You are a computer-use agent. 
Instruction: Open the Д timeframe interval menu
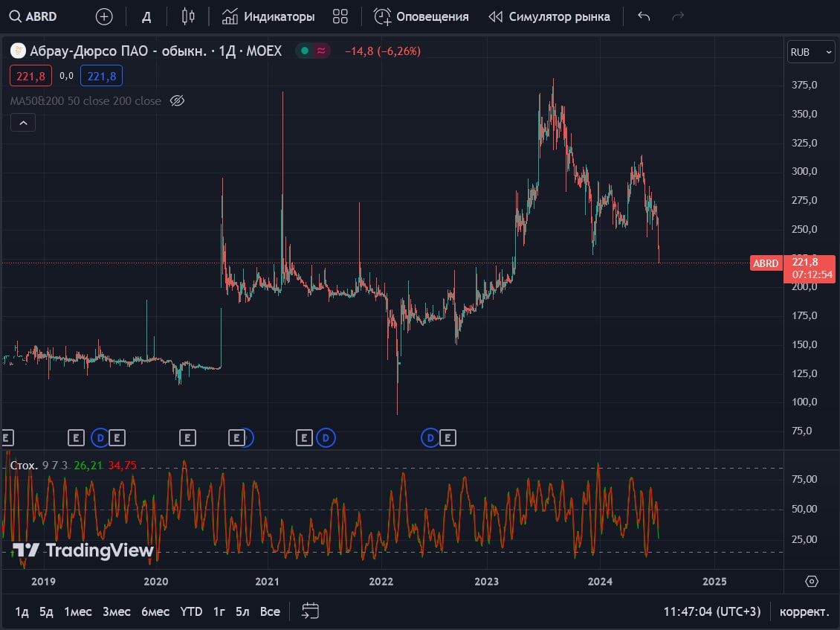tap(146, 16)
